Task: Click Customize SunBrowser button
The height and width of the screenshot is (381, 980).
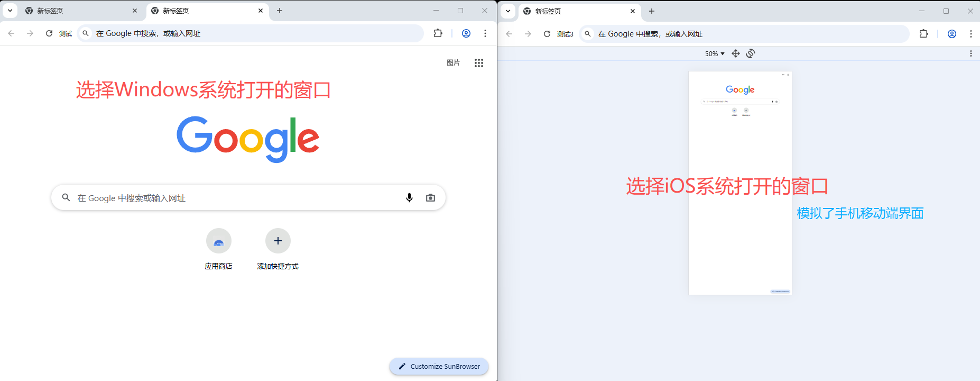Action: coord(439,366)
